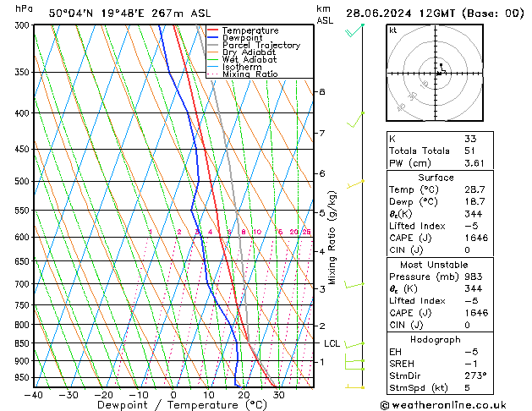Click the mixing ratio label '10'

(257, 232)
